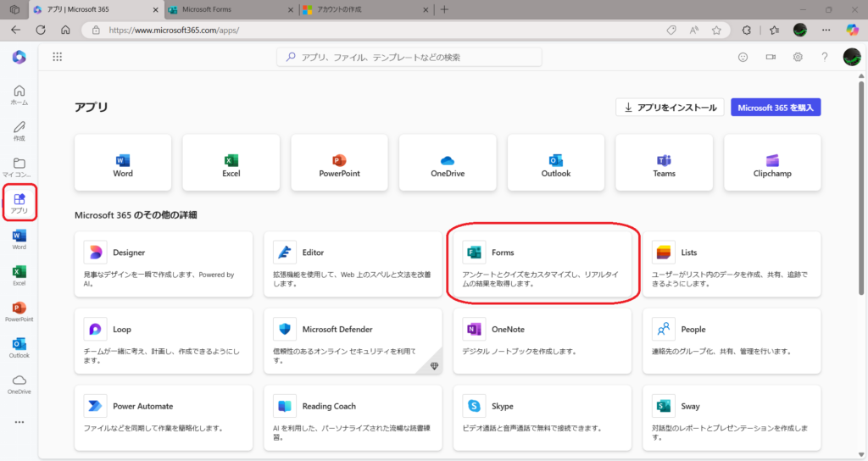This screenshot has width=868, height=461.
Task: Open browser settings and more menu
Action: click(x=826, y=31)
